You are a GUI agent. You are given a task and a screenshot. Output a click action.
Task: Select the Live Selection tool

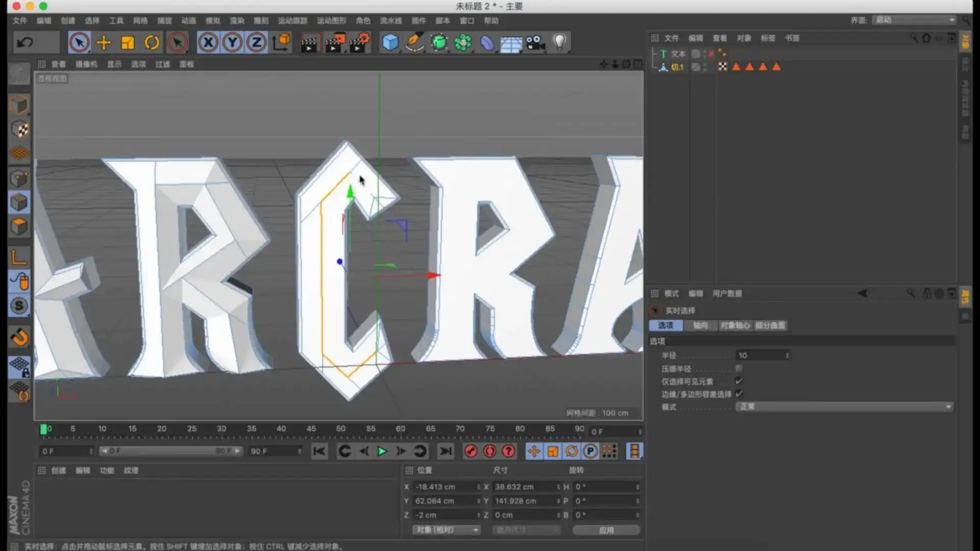click(x=79, y=42)
